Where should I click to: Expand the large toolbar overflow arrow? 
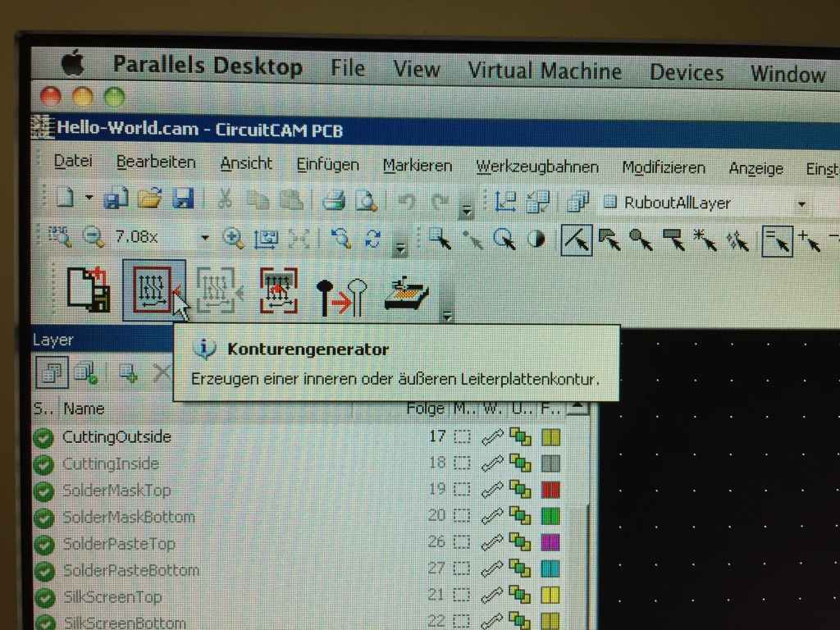click(x=447, y=317)
